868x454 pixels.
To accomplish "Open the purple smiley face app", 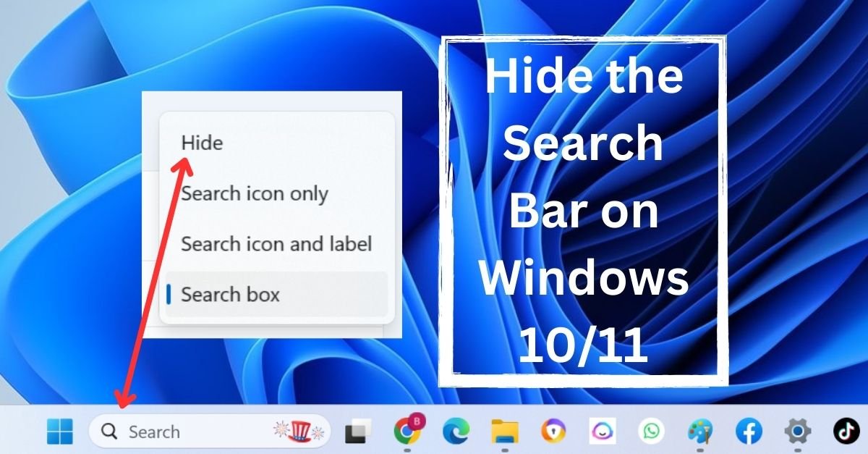I will click(x=602, y=432).
